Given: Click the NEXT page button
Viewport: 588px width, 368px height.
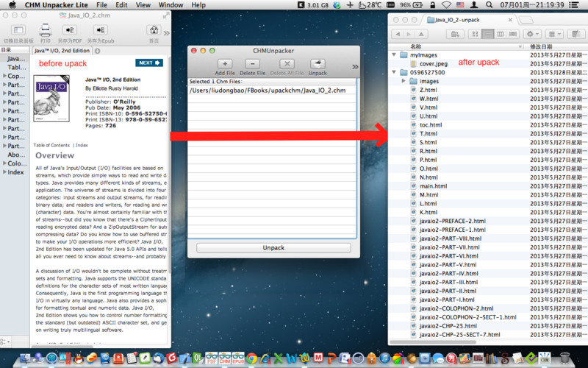Looking at the screenshot, I should point(149,63).
